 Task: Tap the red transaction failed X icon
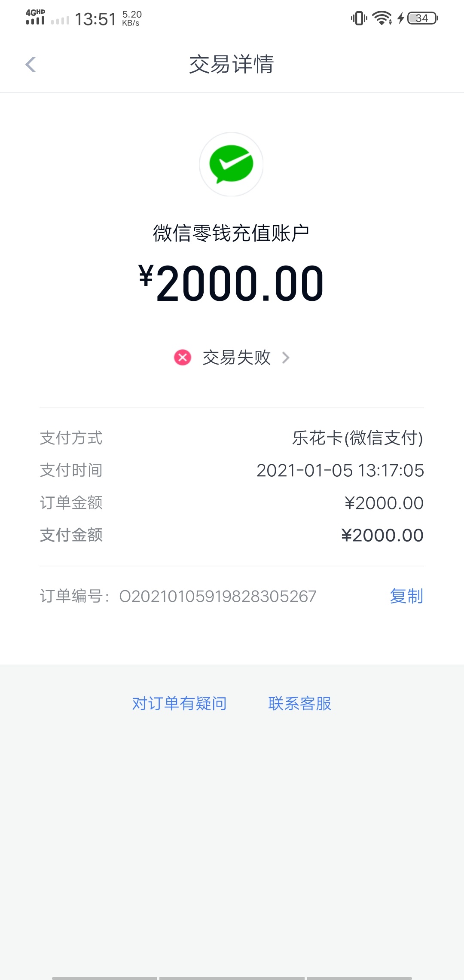[x=183, y=357]
